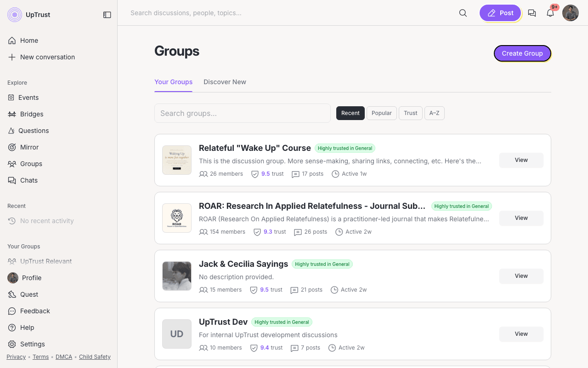Open the DMCA link
This screenshot has height=368, width=588.
(64, 357)
